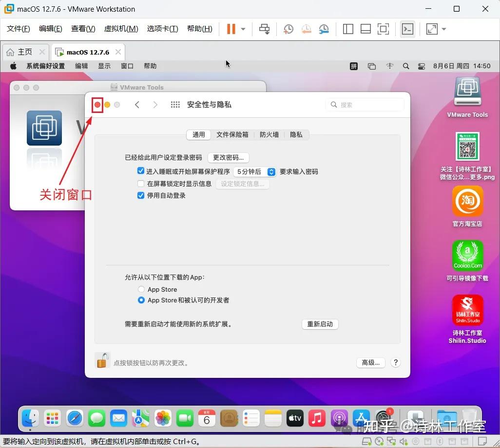This screenshot has height=448, width=500.
Task: Open the power options arrow beside Pause
Action: 243,29
